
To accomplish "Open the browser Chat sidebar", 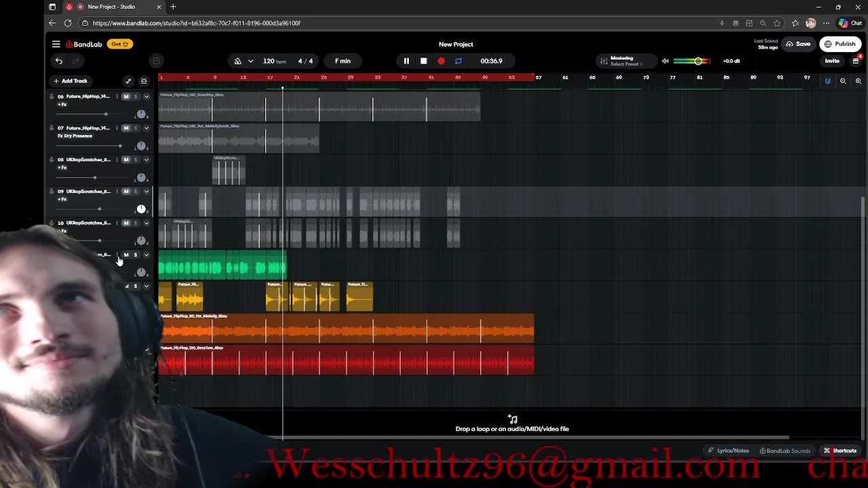I will (850, 23).
